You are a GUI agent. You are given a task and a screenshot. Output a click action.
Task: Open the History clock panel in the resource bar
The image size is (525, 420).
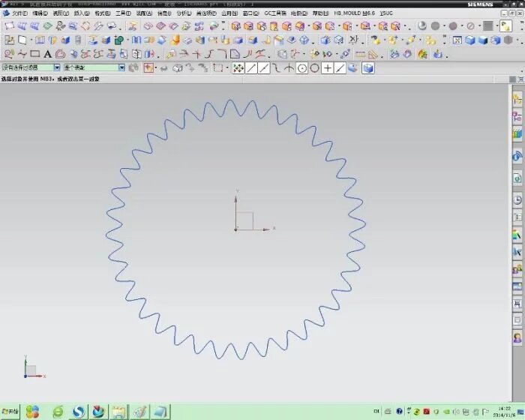(517, 200)
